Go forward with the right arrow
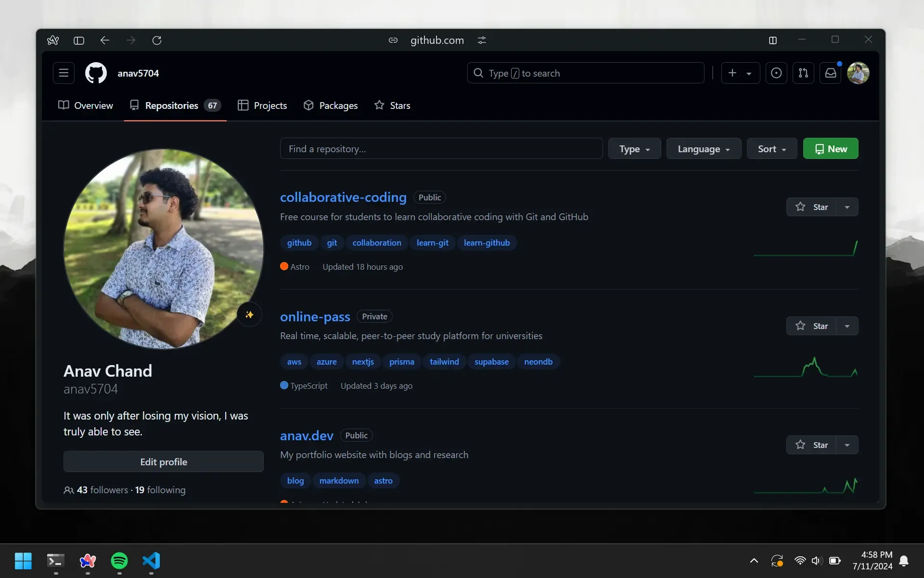The height and width of the screenshot is (578, 924). 131,40
